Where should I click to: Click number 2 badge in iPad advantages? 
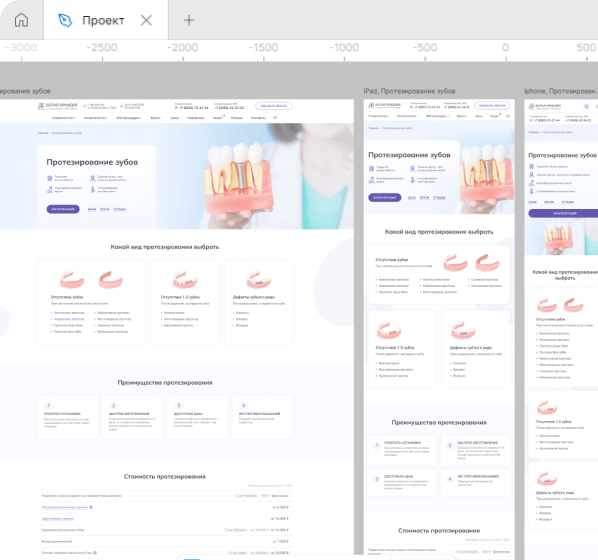pos(450,446)
